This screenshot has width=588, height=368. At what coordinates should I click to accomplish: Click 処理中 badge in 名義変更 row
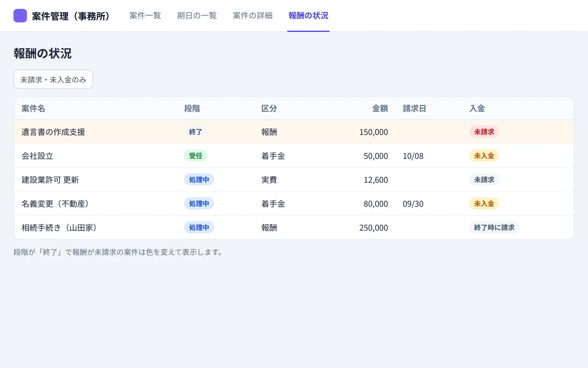(199, 204)
